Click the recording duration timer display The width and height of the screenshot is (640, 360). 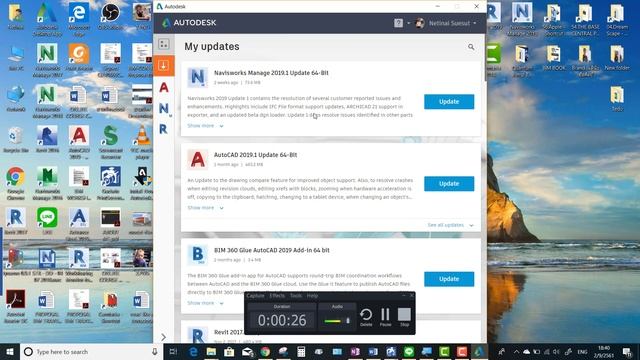282,320
